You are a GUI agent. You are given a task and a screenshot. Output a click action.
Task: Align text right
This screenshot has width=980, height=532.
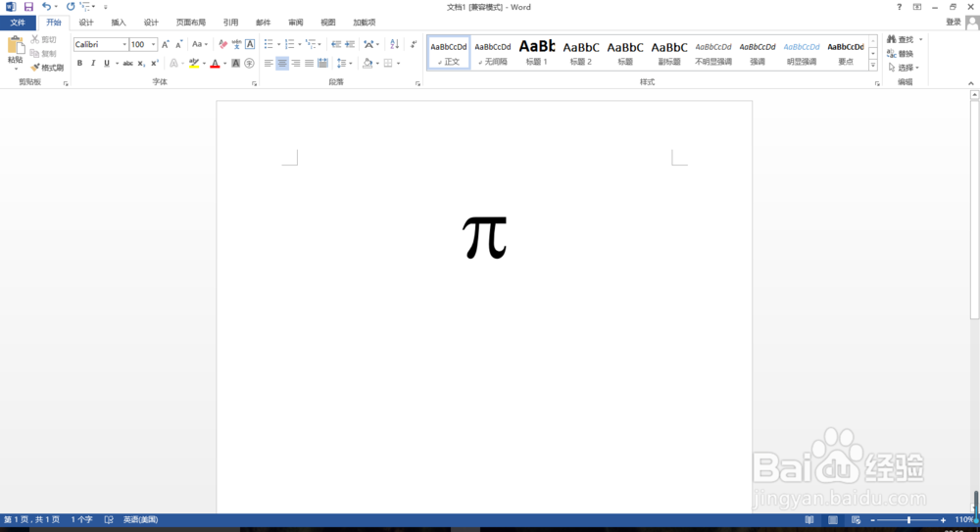pyautogui.click(x=296, y=63)
